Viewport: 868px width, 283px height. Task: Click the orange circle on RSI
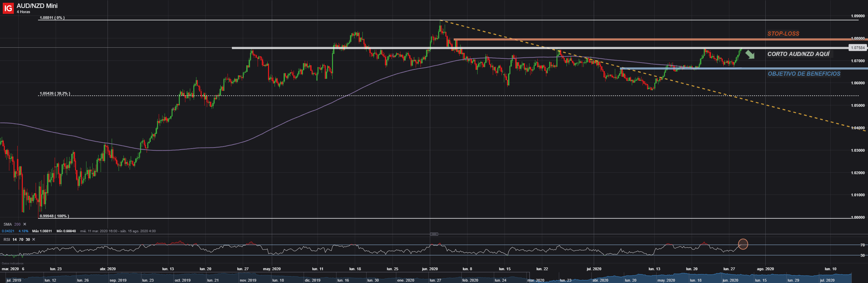[743, 244]
